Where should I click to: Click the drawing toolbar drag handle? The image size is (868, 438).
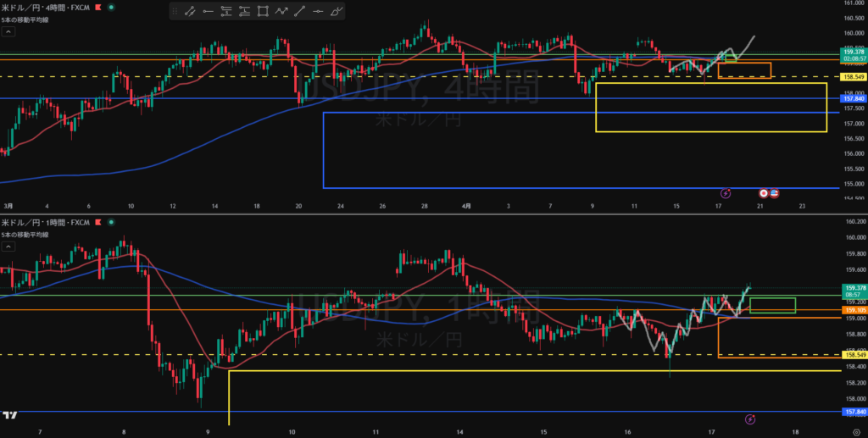click(175, 12)
